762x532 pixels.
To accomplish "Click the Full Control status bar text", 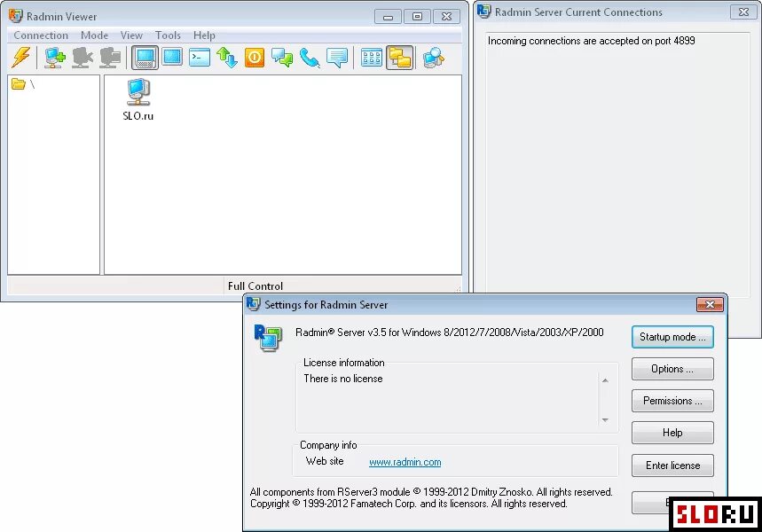I will [x=255, y=286].
